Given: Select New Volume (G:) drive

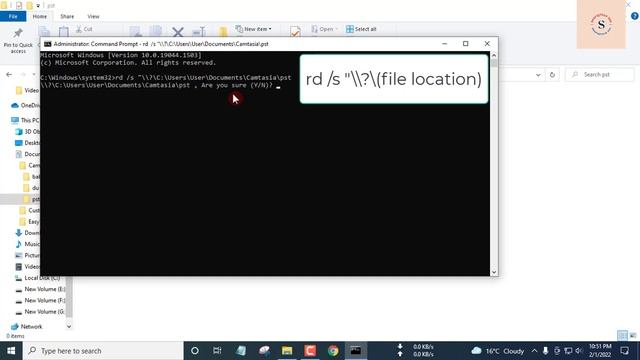Looking at the screenshot, I should tap(40, 312).
